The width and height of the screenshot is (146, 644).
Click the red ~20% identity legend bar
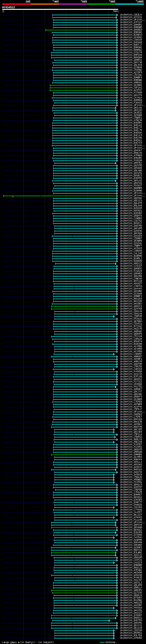16,4
